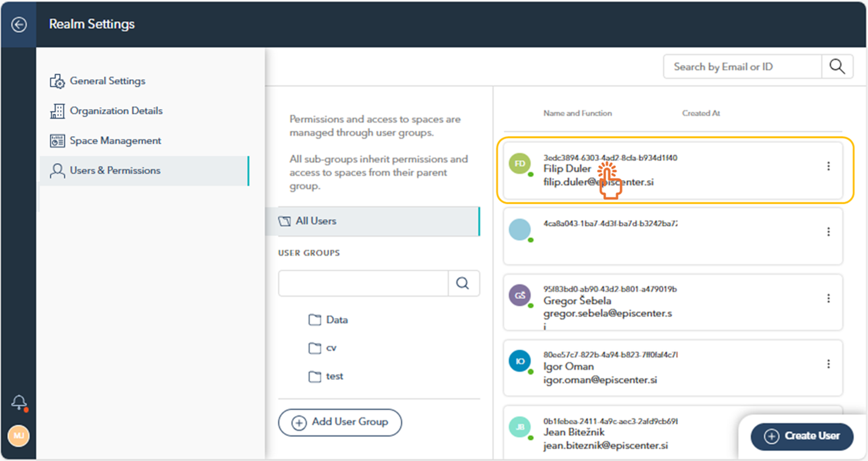Open options menu for user 4ca8a043

828,232
